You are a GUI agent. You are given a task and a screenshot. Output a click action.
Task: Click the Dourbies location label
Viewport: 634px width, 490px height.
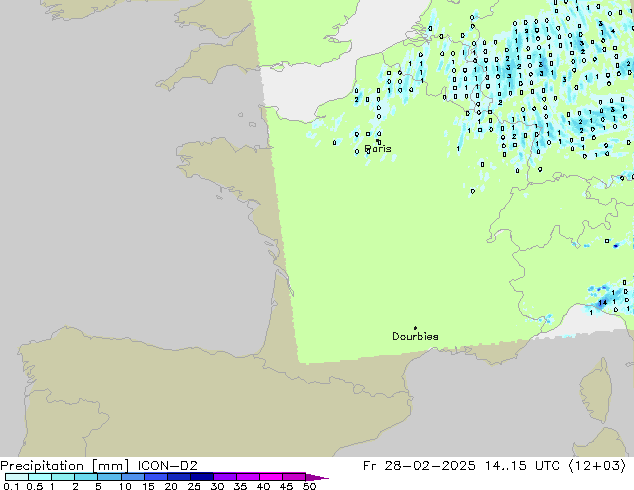point(415,336)
